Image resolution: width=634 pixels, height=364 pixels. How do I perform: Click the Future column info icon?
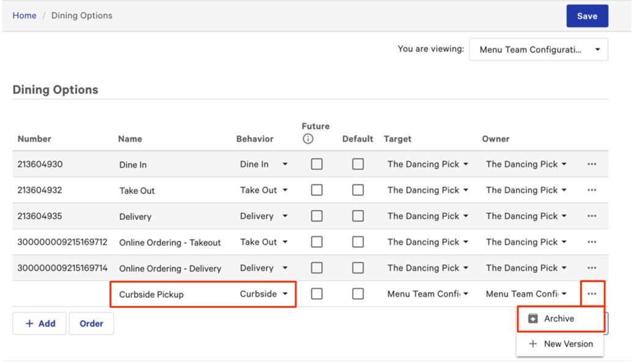pyautogui.click(x=308, y=139)
